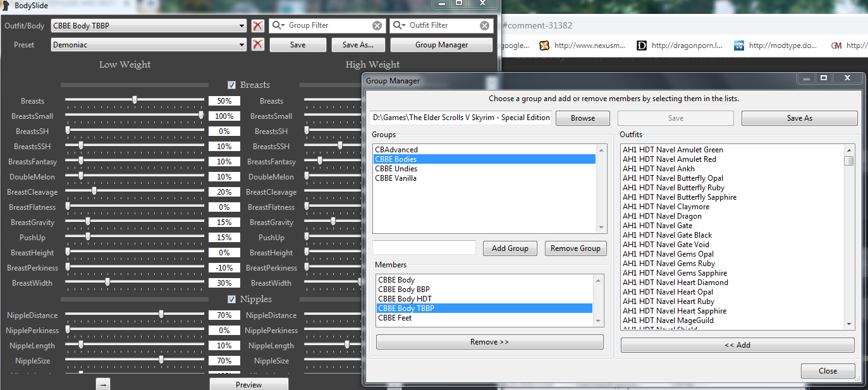Click the Browse button in Group Manager
Image resolution: width=868 pixels, height=390 pixels.
(x=582, y=118)
